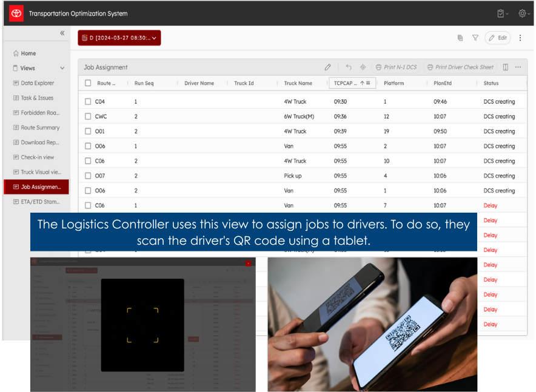The height and width of the screenshot is (392, 536).
Task: Open the clipboard tasks icon in top bar
Action: tap(500, 14)
